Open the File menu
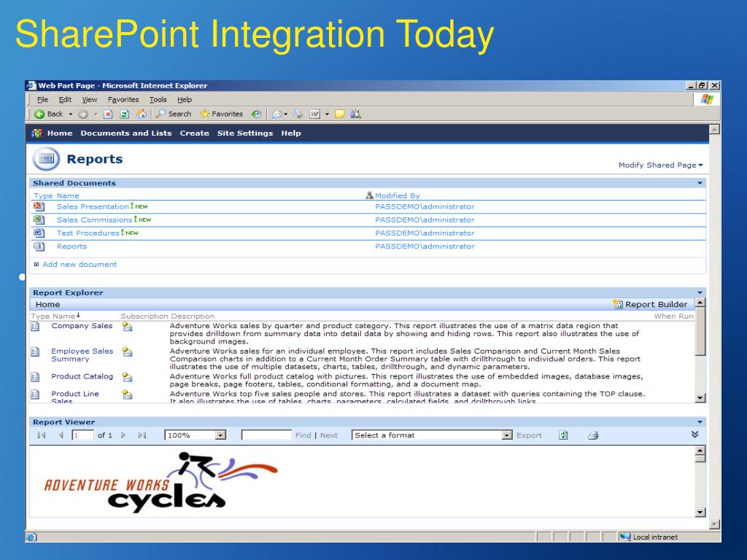Viewport: 747px width, 560px height. click(x=42, y=99)
